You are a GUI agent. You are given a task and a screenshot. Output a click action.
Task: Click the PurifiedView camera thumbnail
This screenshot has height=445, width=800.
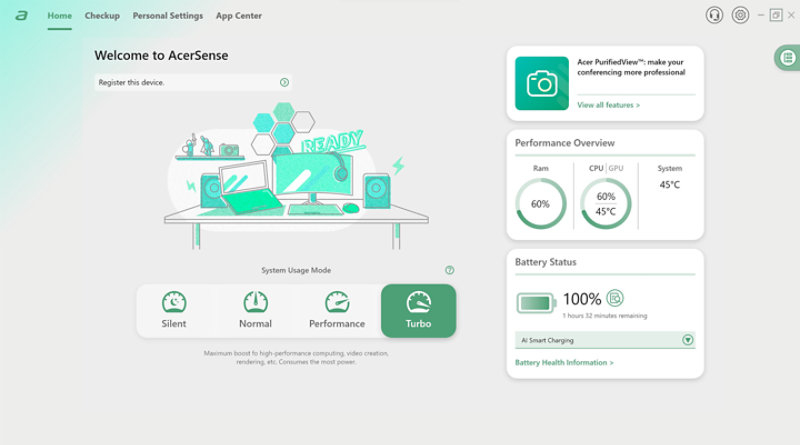pos(542,83)
